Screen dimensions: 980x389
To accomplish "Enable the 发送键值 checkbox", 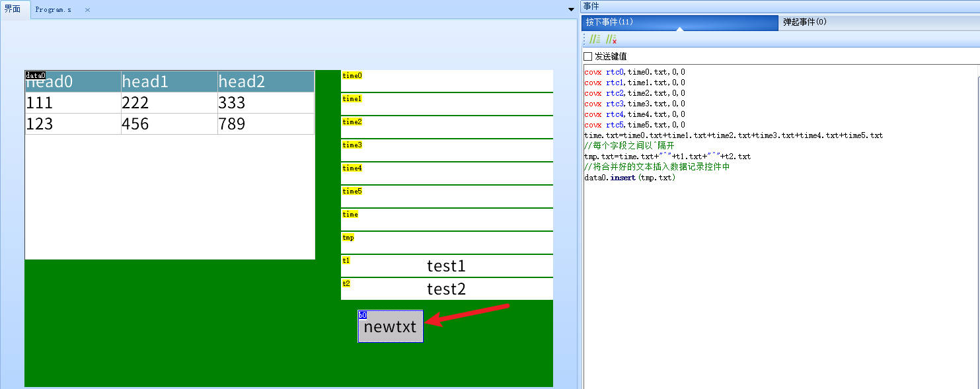I will [x=588, y=57].
